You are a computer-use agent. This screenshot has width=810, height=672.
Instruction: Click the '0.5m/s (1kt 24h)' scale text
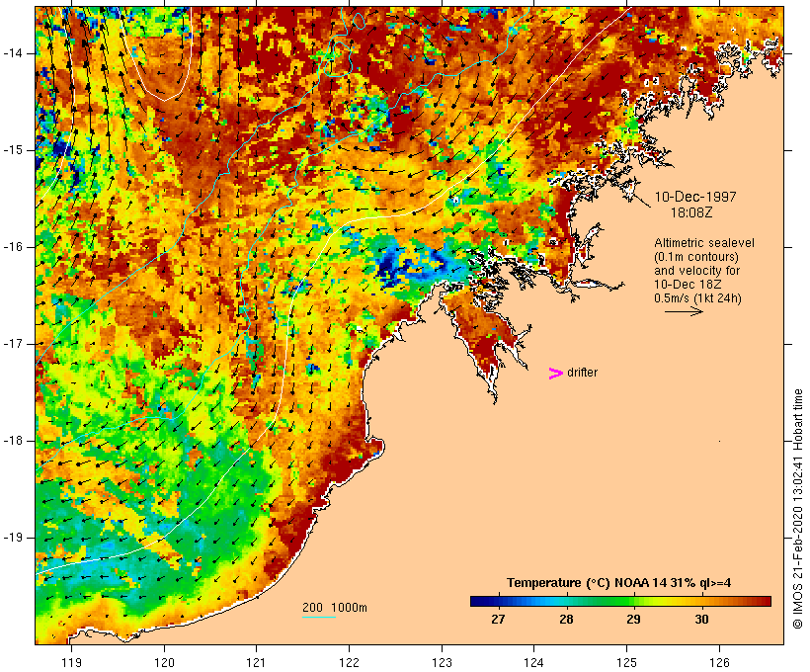(698, 298)
